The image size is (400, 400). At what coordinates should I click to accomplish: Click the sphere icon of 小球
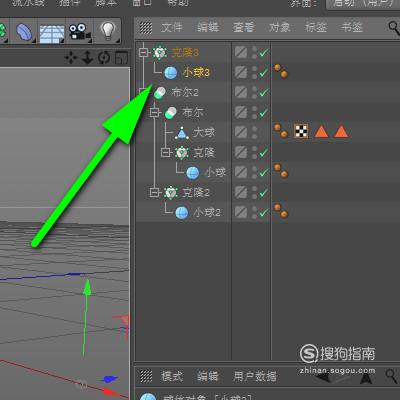coord(193,173)
